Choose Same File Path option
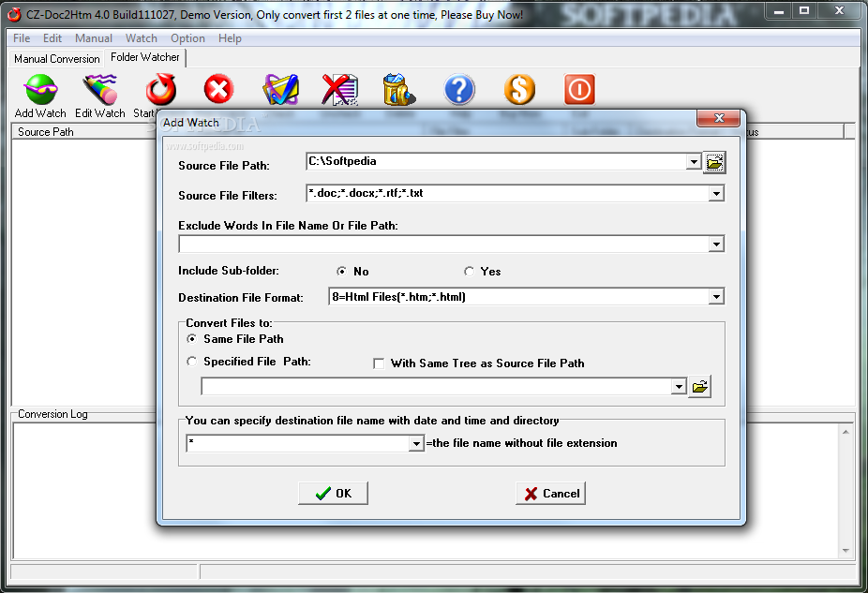 [191, 338]
